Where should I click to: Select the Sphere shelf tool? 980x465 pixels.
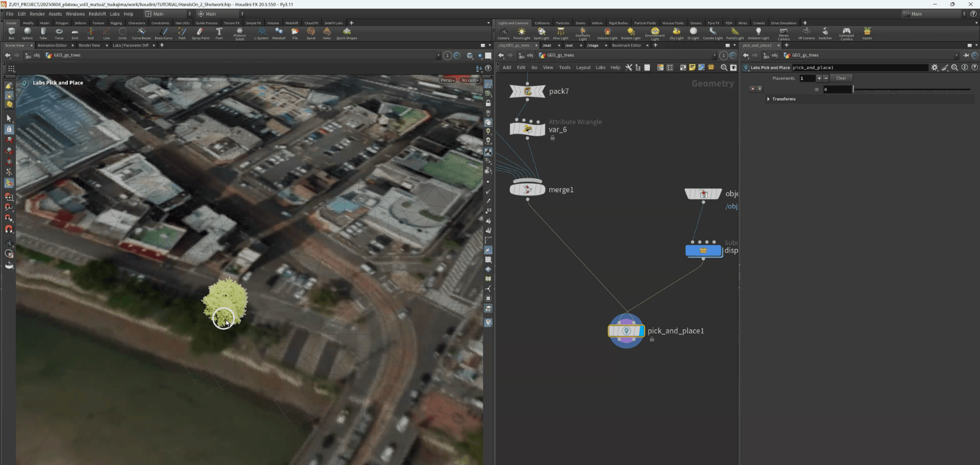tap(27, 33)
